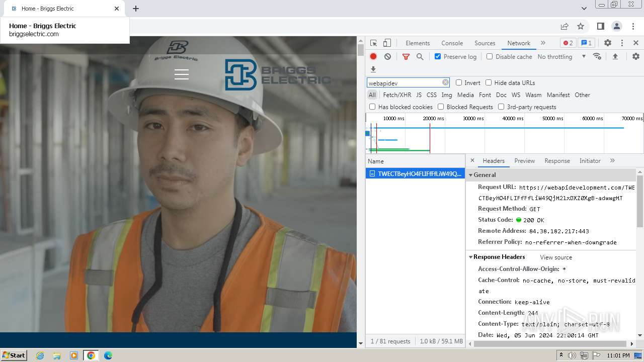Open the Response tab
Image resolution: width=644 pixels, height=362 pixels.
click(557, 161)
